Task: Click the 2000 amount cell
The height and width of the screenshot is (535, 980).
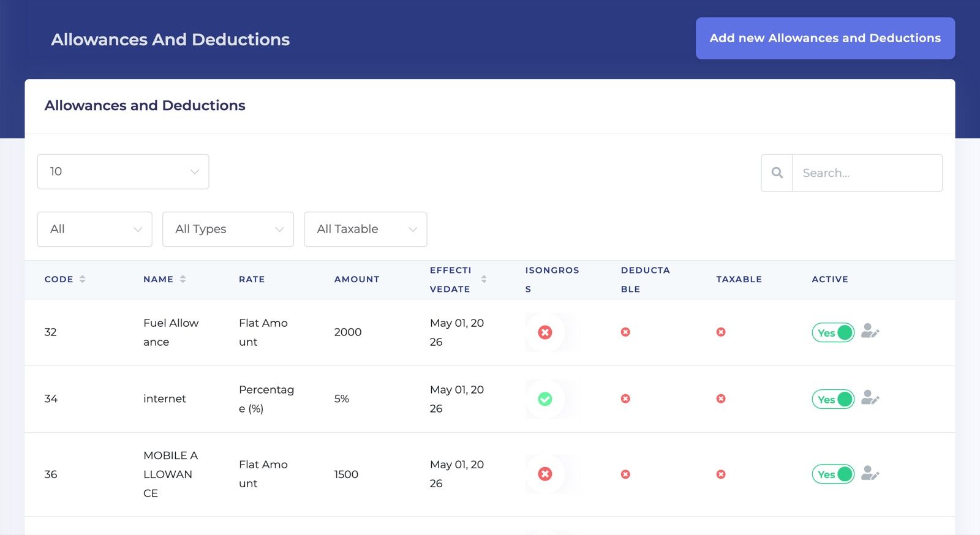Action: point(348,332)
